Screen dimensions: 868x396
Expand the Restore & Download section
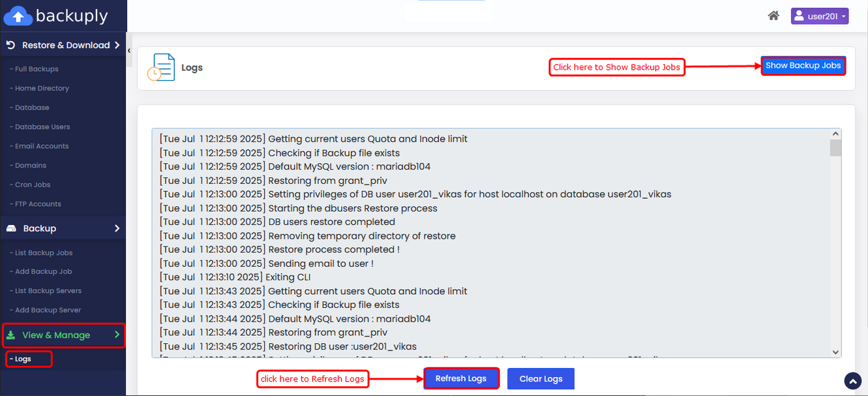pos(63,45)
